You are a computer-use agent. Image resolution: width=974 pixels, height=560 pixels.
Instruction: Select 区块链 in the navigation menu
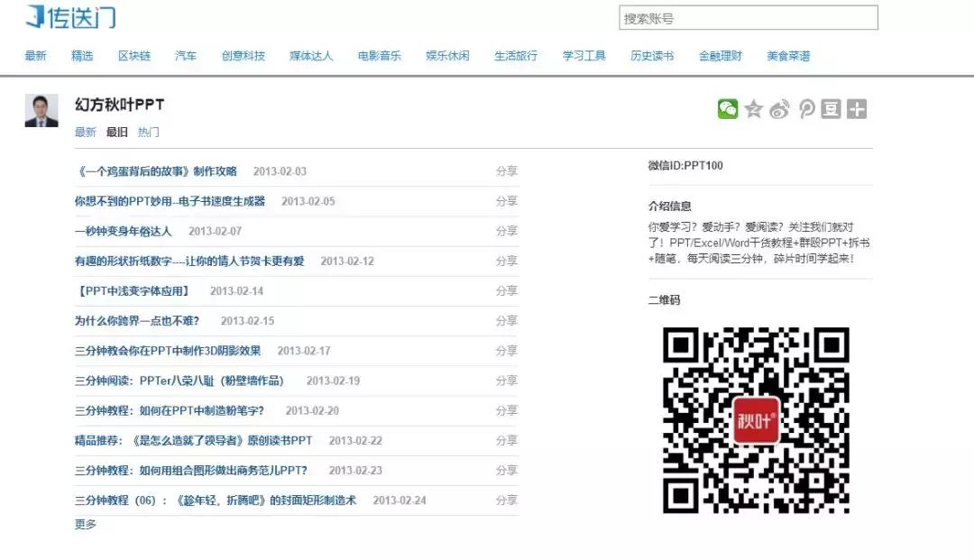(x=133, y=55)
